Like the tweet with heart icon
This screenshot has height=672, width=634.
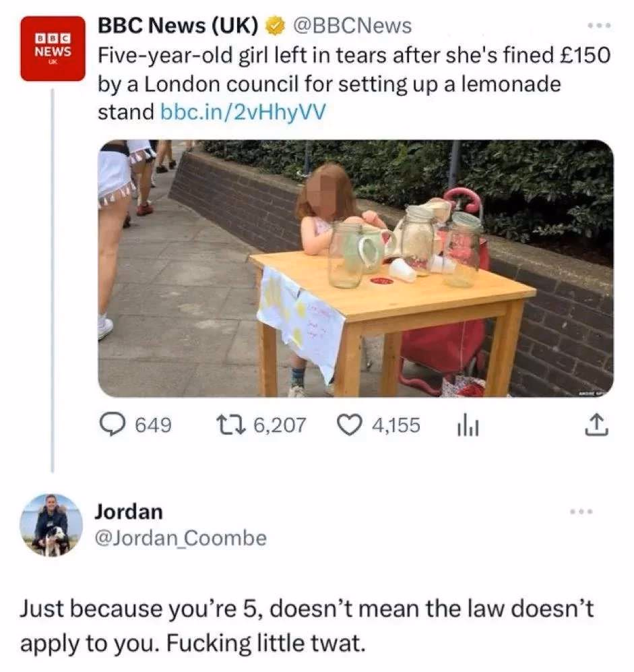(349, 425)
